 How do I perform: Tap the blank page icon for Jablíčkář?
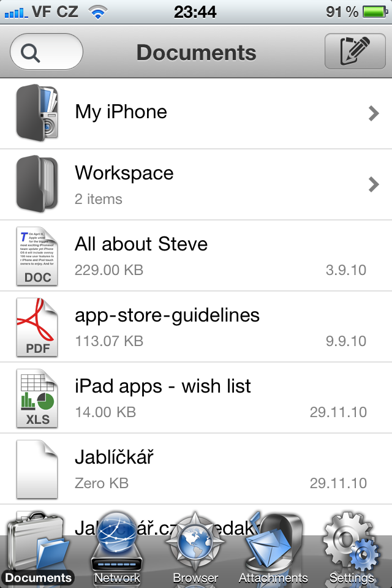(x=37, y=469)
